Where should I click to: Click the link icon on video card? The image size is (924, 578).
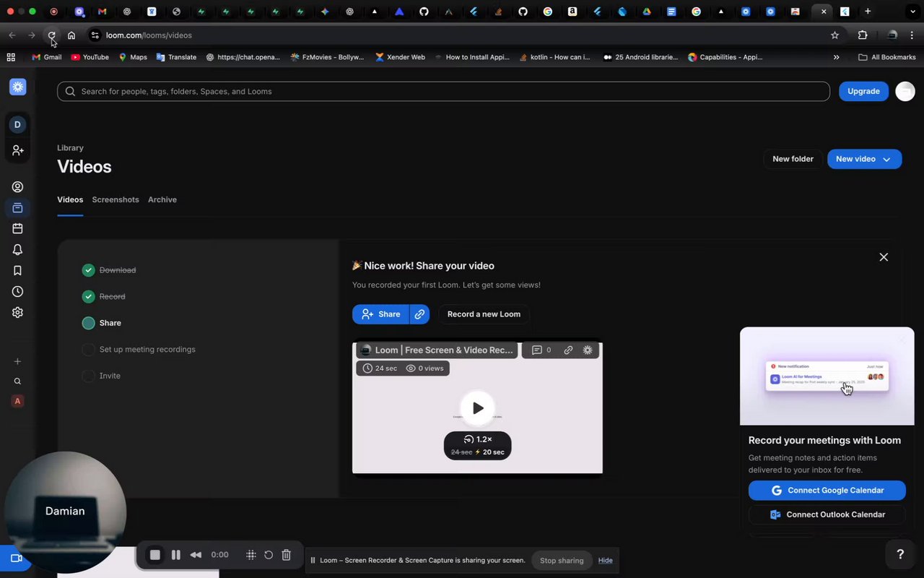(568, 350)
